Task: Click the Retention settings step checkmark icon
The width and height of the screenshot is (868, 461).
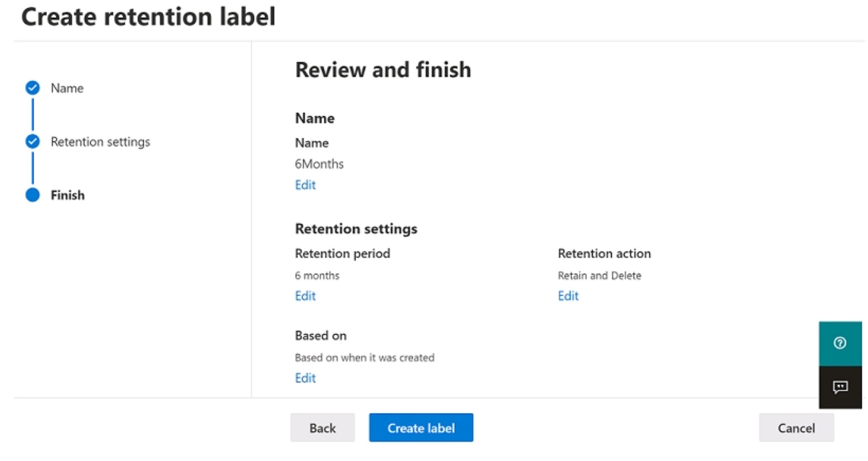Action: 33,141
